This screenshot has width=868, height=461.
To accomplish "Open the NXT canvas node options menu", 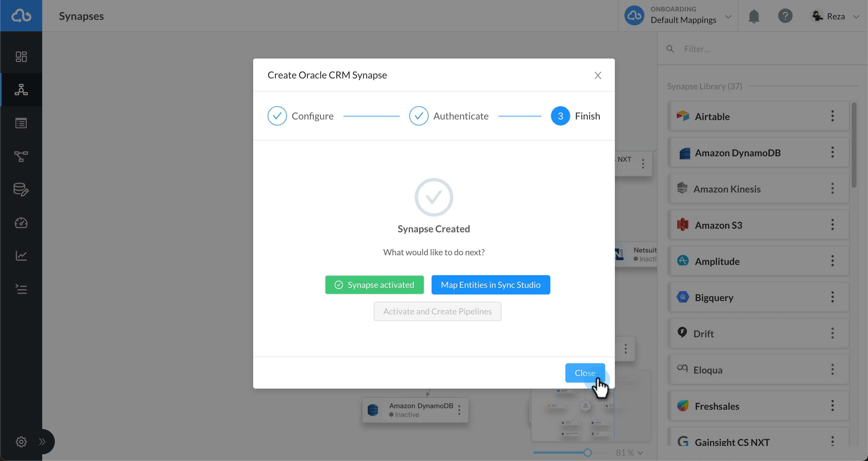I will coord(643,164).
